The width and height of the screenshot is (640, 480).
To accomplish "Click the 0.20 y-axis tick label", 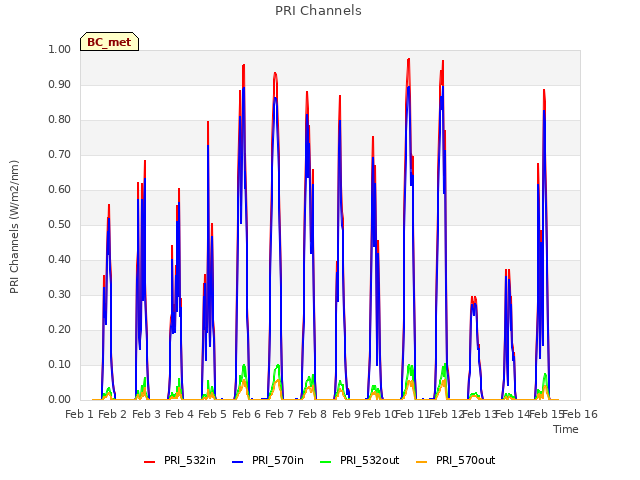I will (x=60, y=329).
